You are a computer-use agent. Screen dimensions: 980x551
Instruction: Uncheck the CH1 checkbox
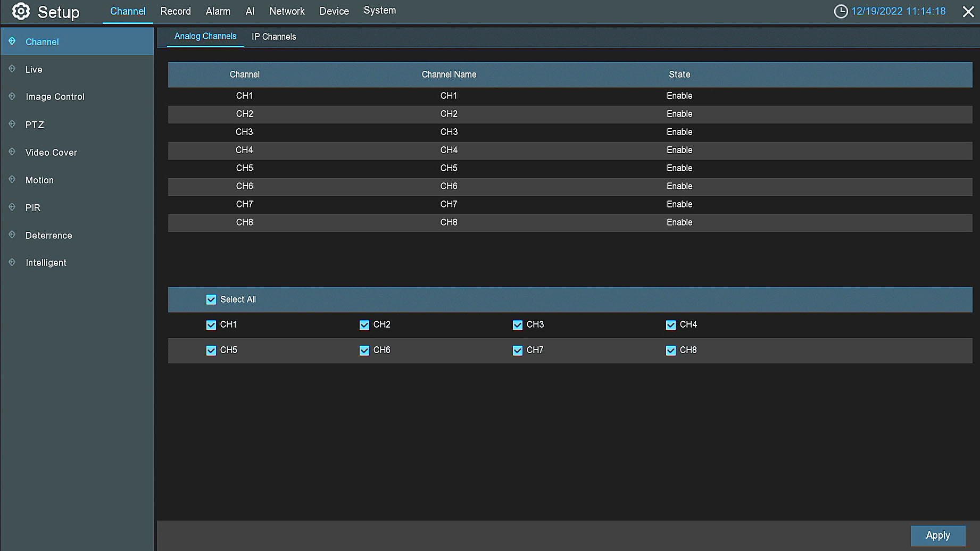211,325
